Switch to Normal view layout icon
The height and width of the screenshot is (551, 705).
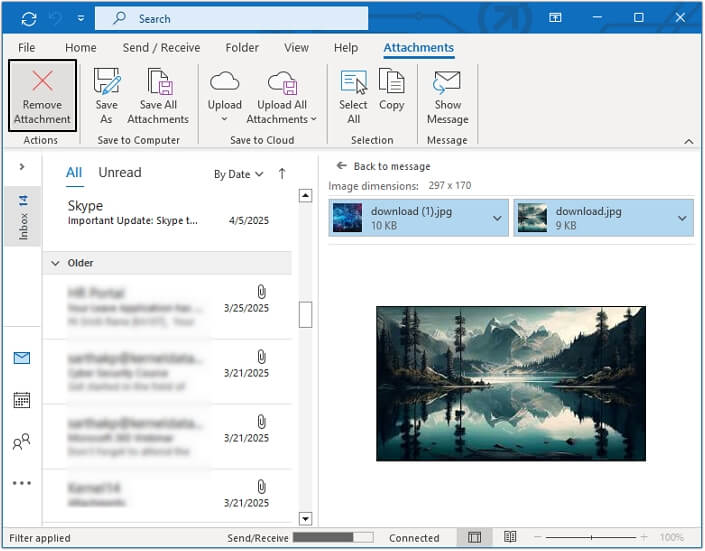point(474,538)
